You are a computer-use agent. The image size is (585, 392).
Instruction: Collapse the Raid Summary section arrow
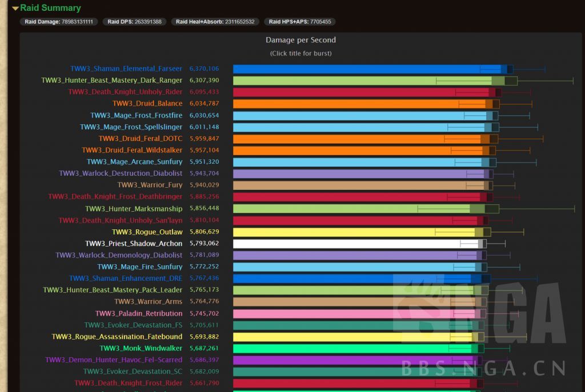[15, 9]
